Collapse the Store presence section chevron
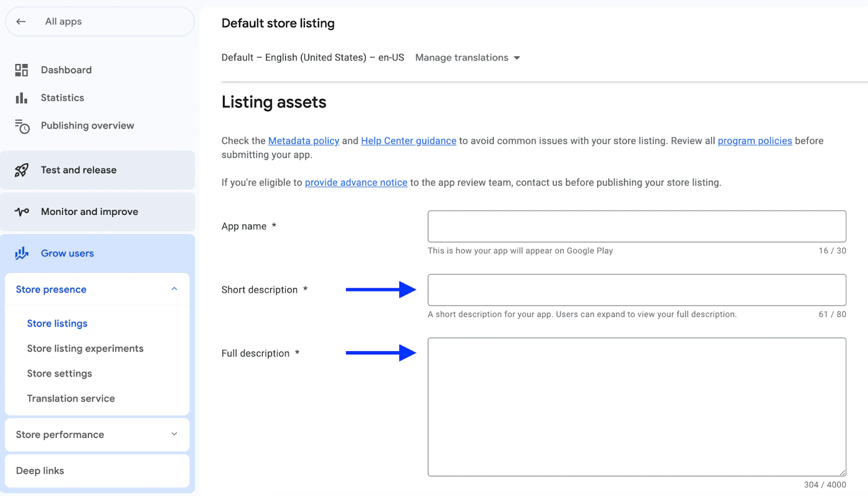 [174, 289]
